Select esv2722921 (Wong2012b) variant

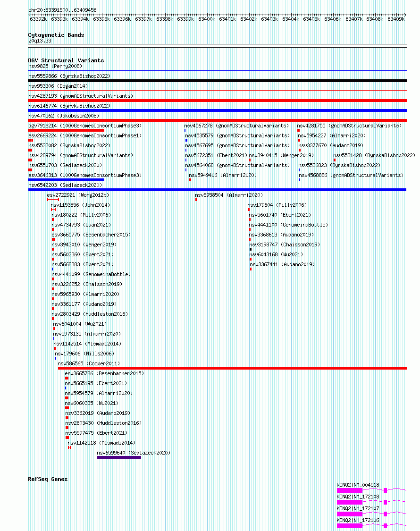click(x=78, y=195)
